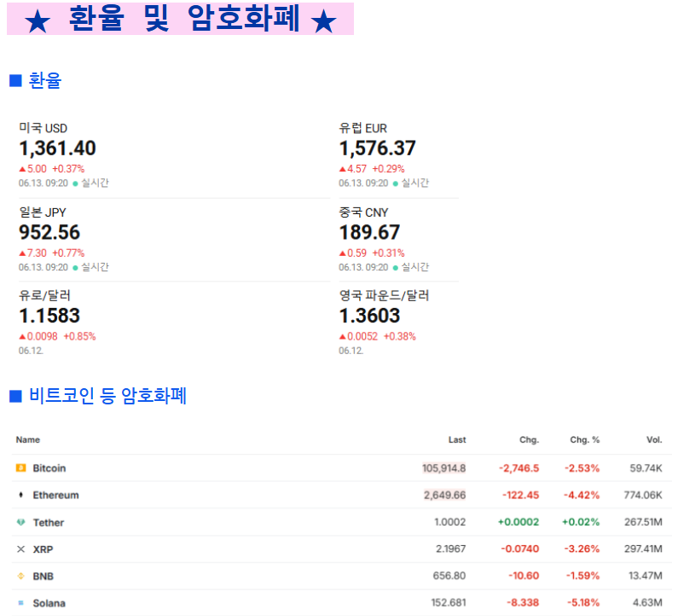
Task: Click the 일본 JPY label
Action: pyautogui.click(x=43, y=212)
